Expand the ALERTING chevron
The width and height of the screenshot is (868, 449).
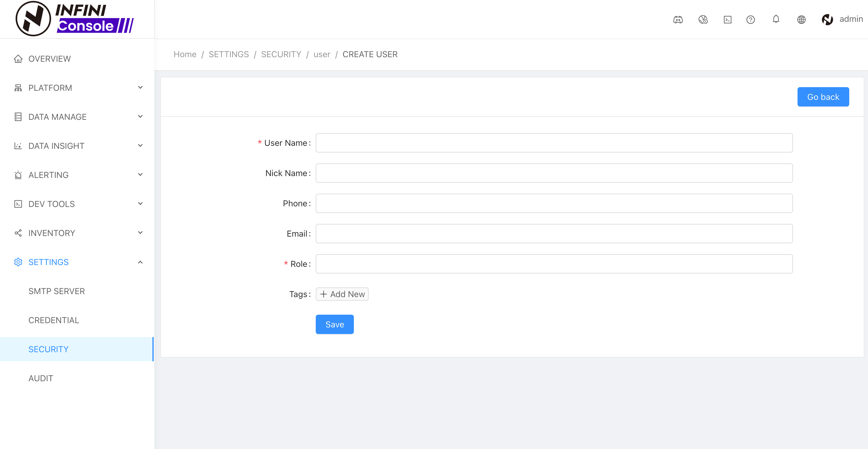[x=140, y=175]
